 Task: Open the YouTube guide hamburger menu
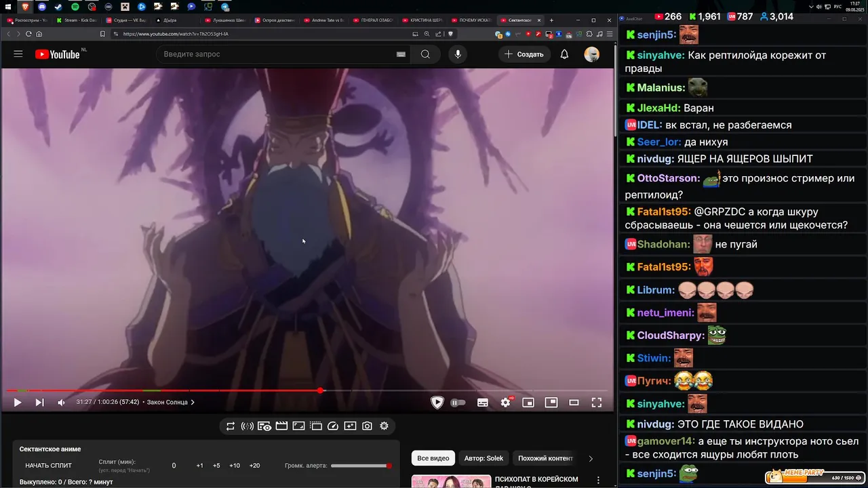pyautogui.click(x=18, y=54)
